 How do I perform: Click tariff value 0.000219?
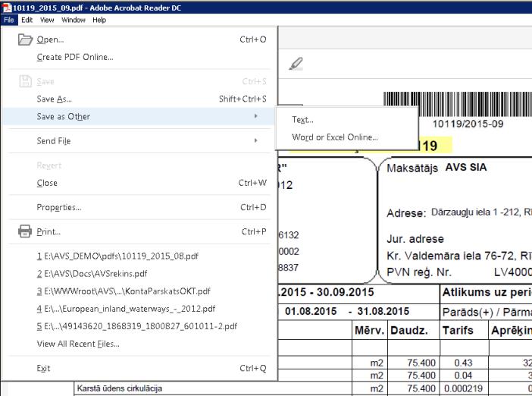click(x=463, y=388)
